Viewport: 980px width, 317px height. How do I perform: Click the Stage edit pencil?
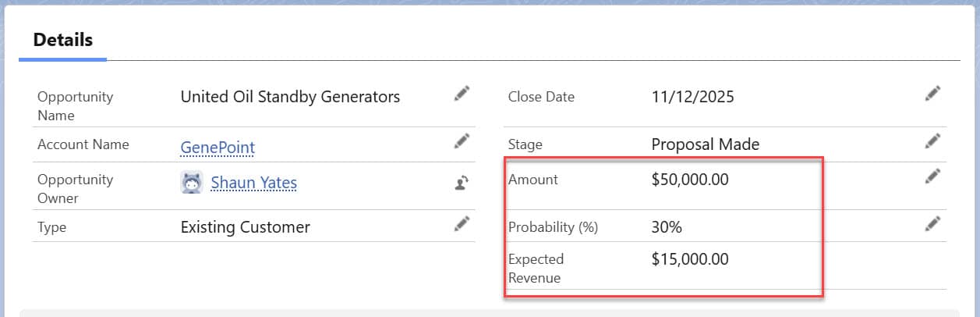[932, 141]
